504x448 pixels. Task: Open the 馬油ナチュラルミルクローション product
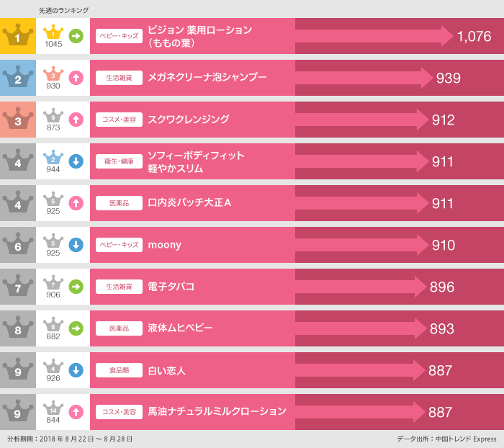(x=217, y=412)
